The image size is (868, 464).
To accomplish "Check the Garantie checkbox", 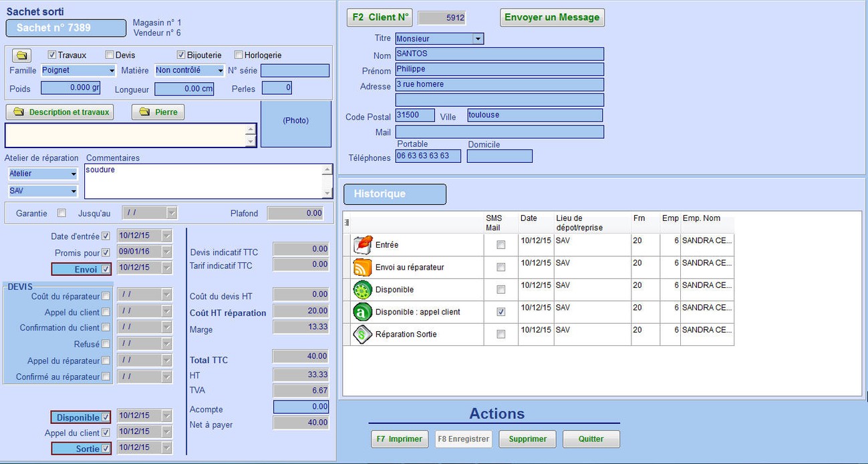I will 61,214.
